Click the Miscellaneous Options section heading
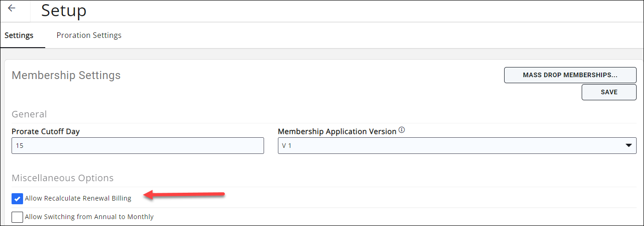This screenshot has width=644, height=226. tap(62, 178)
